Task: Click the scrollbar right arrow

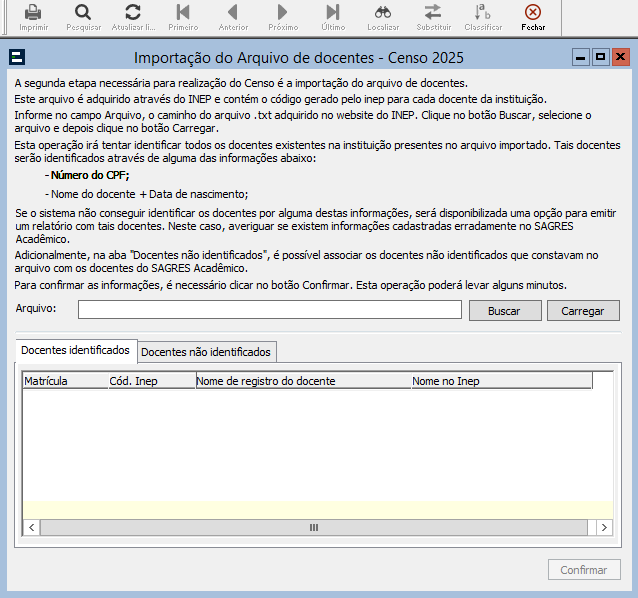Action: pos(604,528)
